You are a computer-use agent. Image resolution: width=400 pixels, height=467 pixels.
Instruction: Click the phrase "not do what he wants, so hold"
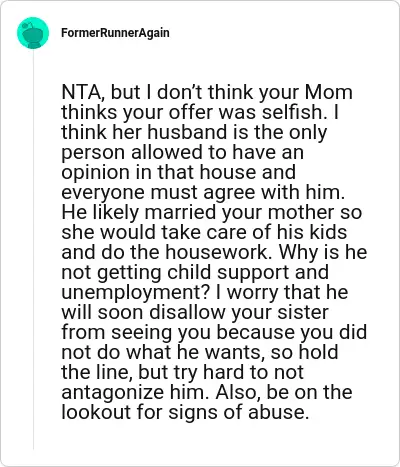(x=200, y=352)
